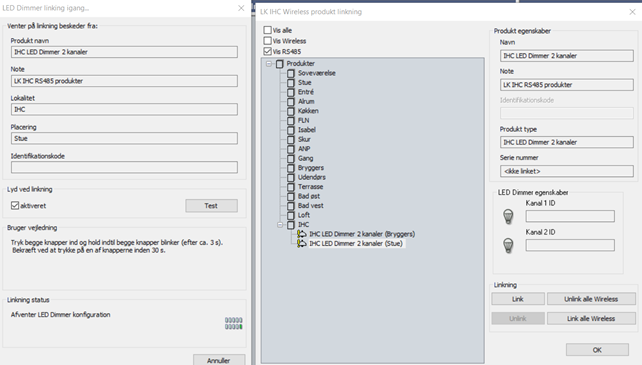Click the Kanal 1 light bulb icon

point(508,216)
